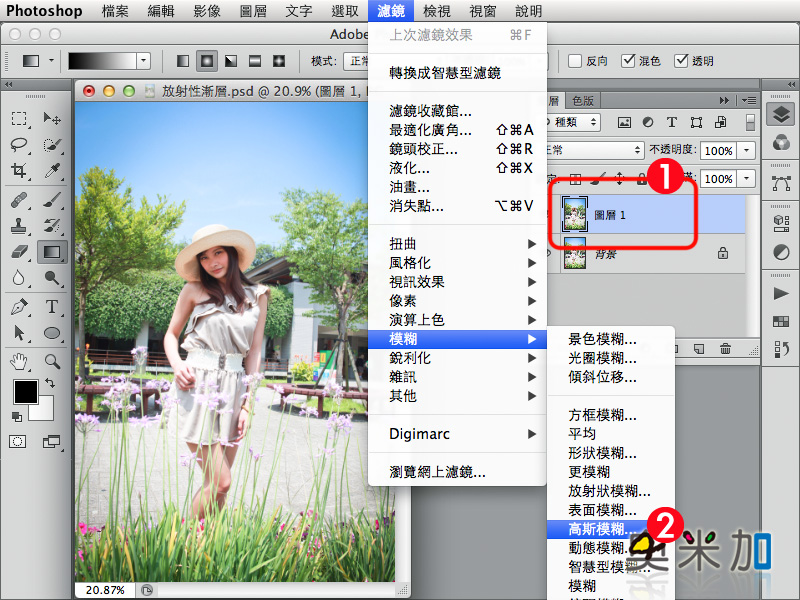Filter layers by adjustment layers icon
Viewport: 800px width, 600px height.
point(648,122)
